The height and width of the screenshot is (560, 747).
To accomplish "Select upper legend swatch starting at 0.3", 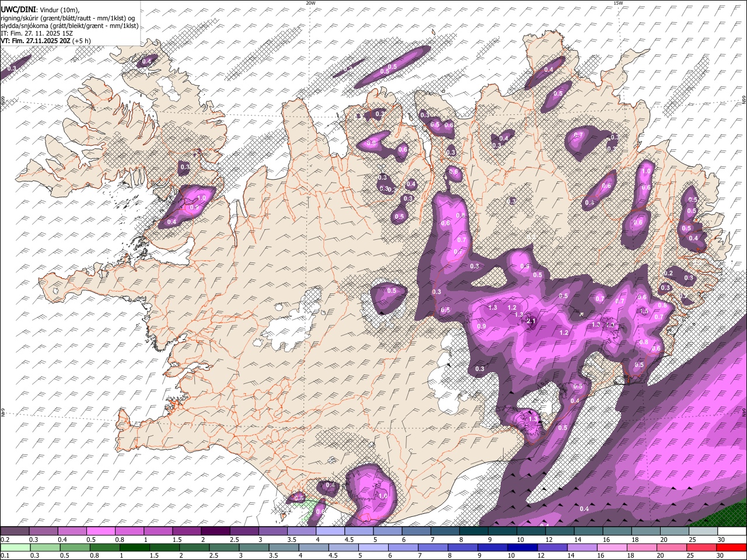I will tap(43, 531).
